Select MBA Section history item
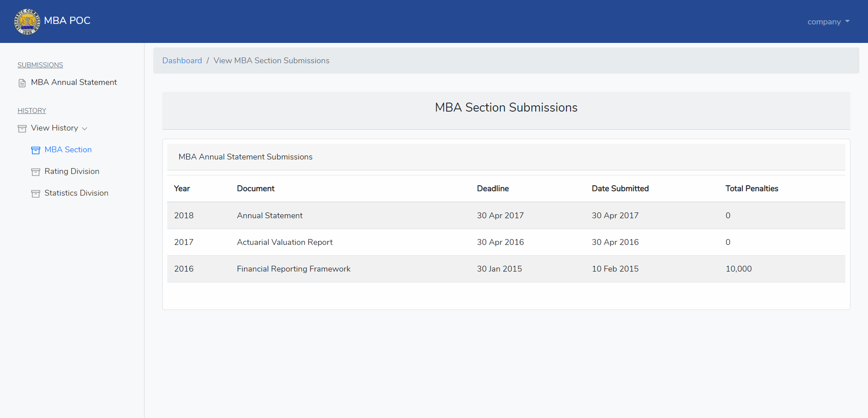Screen dimensions: 868x418 [x=68, y=150]
